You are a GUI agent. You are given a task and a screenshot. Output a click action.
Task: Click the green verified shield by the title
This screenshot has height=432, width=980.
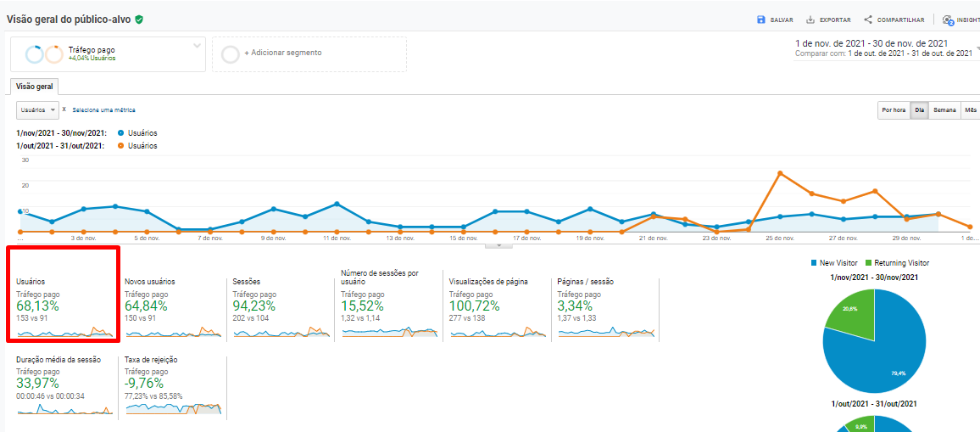point(139,19)
